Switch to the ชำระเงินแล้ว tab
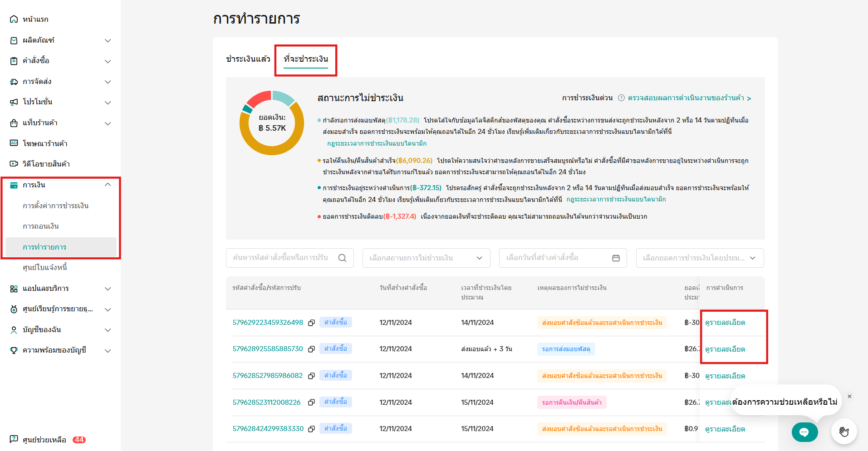This screenshot has width=868, height=451. (248, 59)
